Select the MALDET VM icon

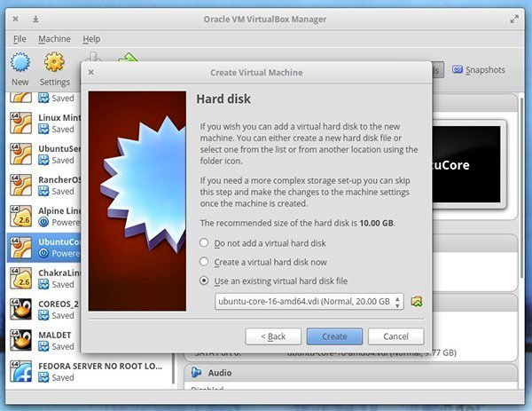pos(22,339)
